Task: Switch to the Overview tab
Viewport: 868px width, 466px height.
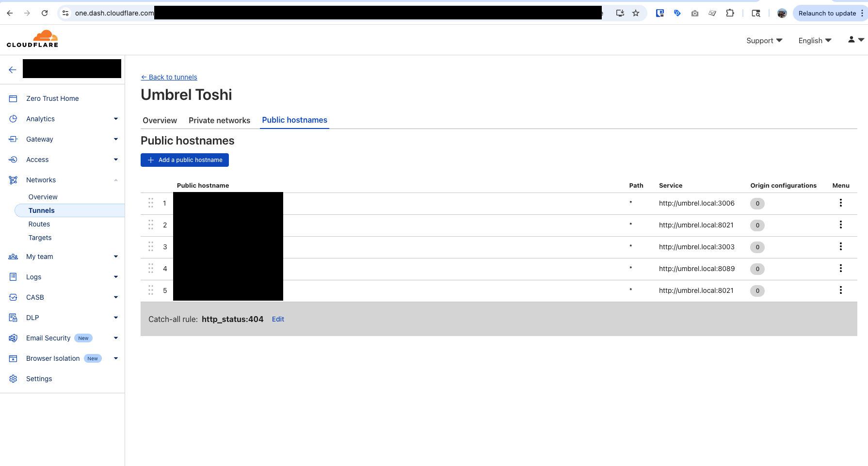Action: [160, 120]
